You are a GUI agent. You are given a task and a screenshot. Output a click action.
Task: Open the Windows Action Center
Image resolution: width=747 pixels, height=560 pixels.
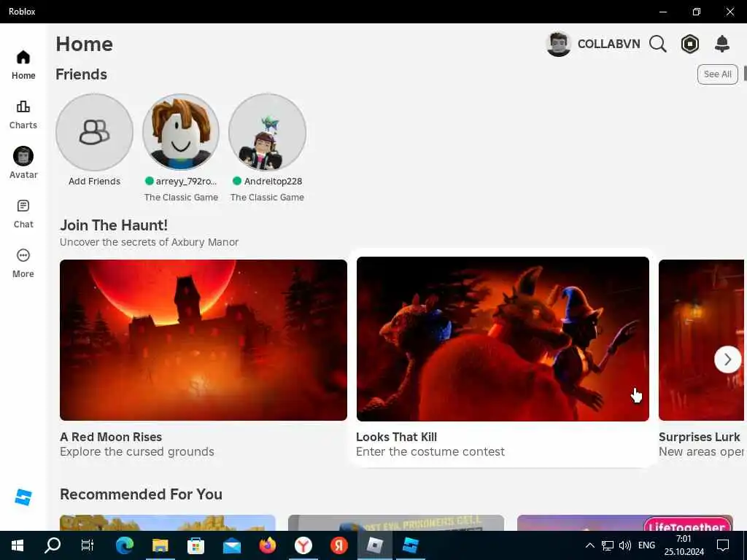723,545
